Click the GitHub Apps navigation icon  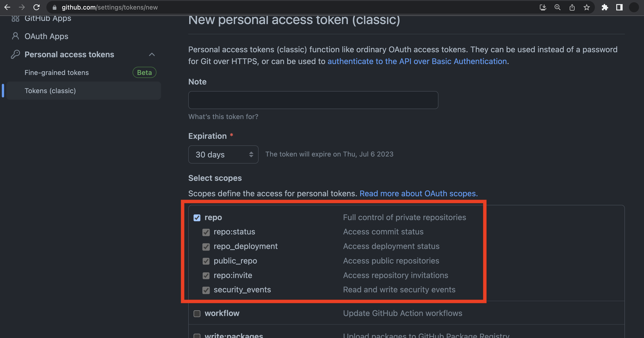pos(15,18)
